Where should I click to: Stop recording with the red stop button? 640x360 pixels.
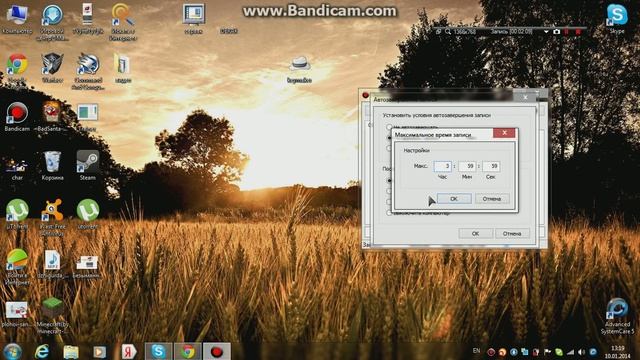pyautogui.click(x=578, y=31)
